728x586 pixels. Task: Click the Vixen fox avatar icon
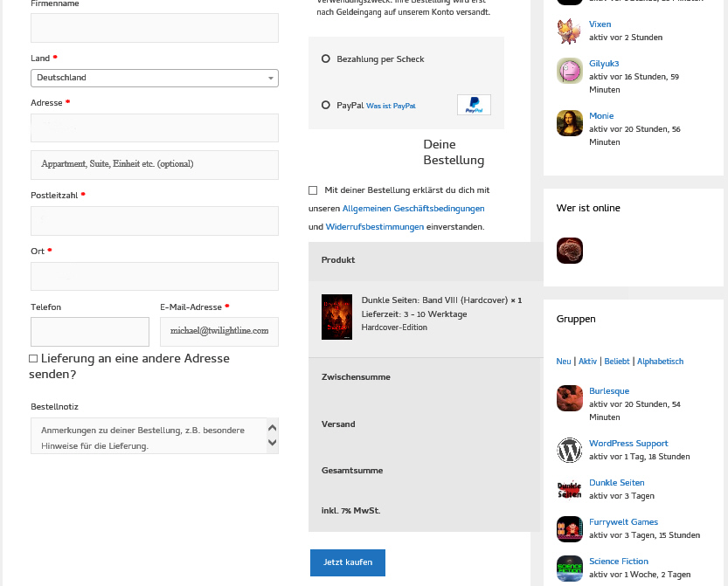coord(569,31)
